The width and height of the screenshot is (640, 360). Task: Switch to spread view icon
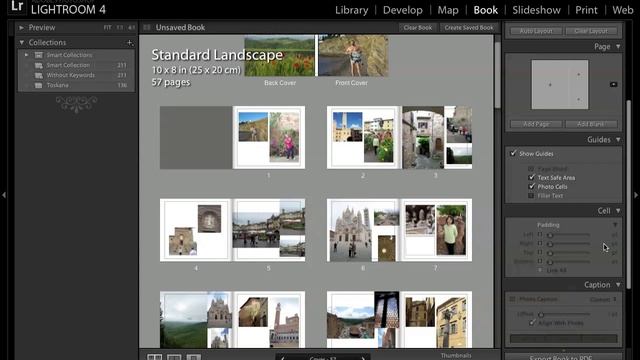click(174, 357)
